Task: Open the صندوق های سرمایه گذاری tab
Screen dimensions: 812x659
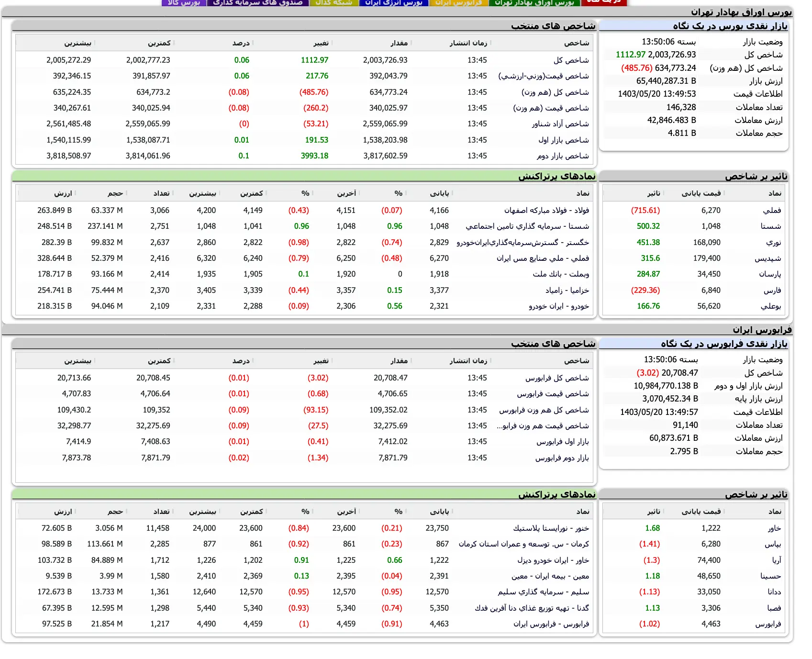Action: tap(257, 3)
